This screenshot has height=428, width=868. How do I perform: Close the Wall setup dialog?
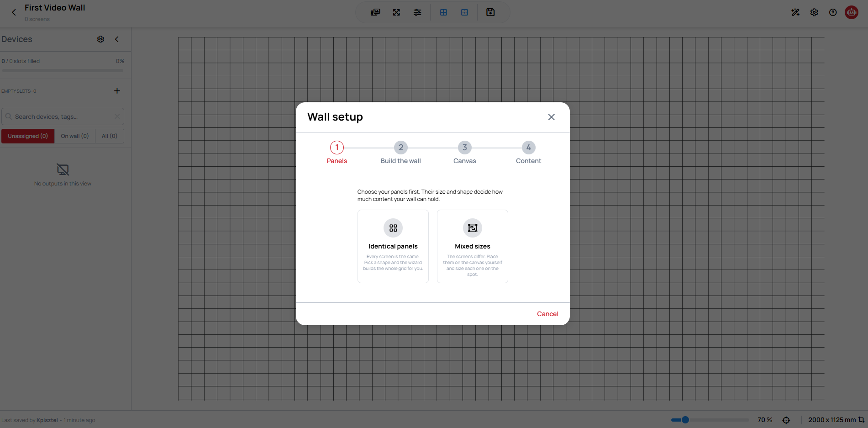552,117
